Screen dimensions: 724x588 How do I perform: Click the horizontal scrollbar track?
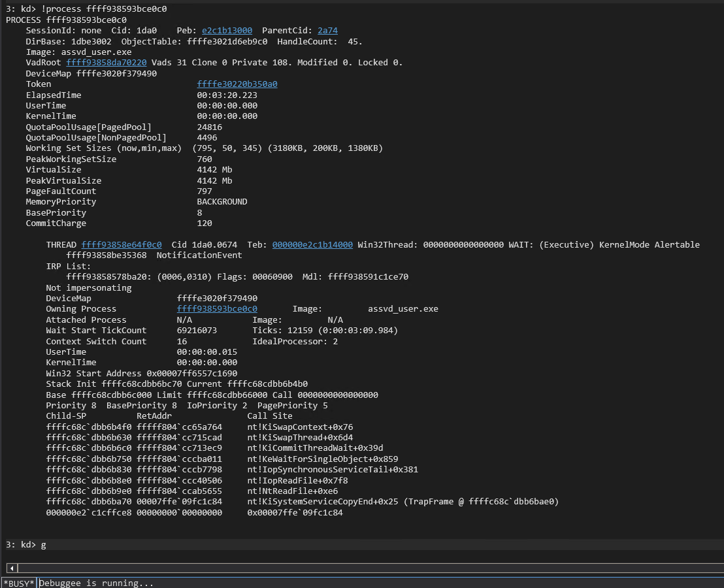366,568
